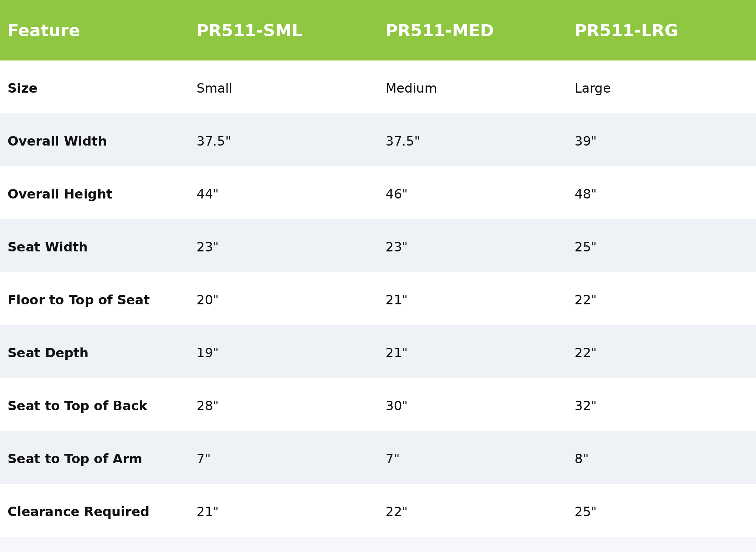This screenshot has height=552, width=756.
Task: Select the Overall Width row label
Action: pos(57,141)
